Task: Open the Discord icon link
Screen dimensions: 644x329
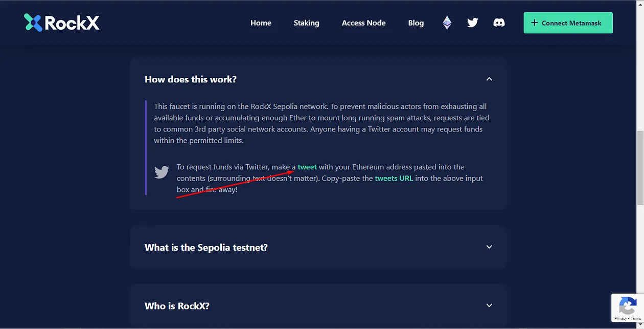Action: pos(499,23)
